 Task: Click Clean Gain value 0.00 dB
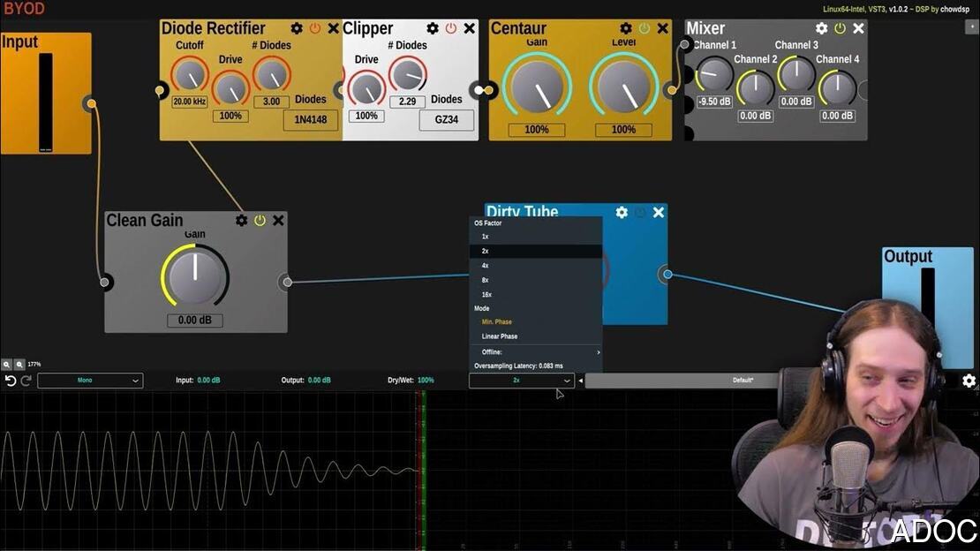[x=195, y=321]
